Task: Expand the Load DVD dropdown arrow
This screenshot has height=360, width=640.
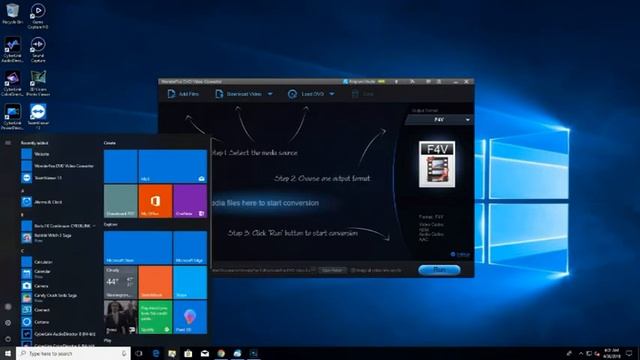Action: (x=332, y=94)
